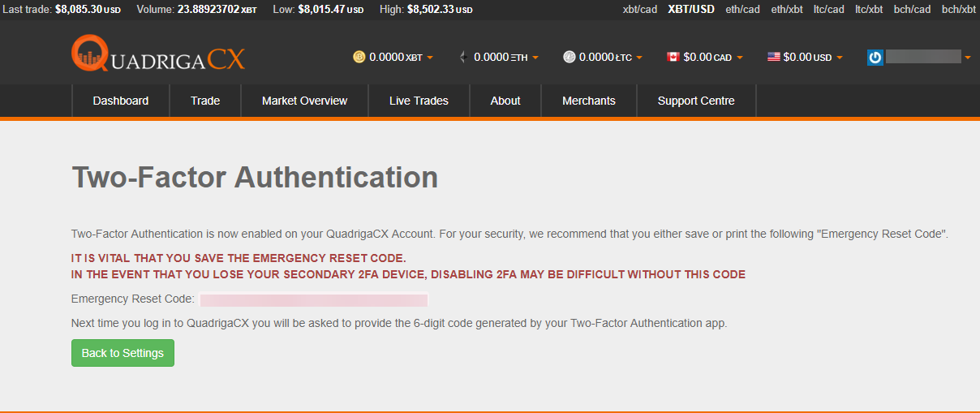Select the XBT/USD trading pair

pyautogui.click(x=691, y=10)
